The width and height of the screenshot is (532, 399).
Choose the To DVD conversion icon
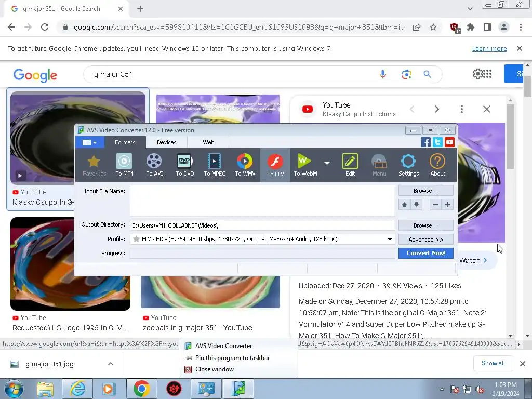[x=185, y=165]
